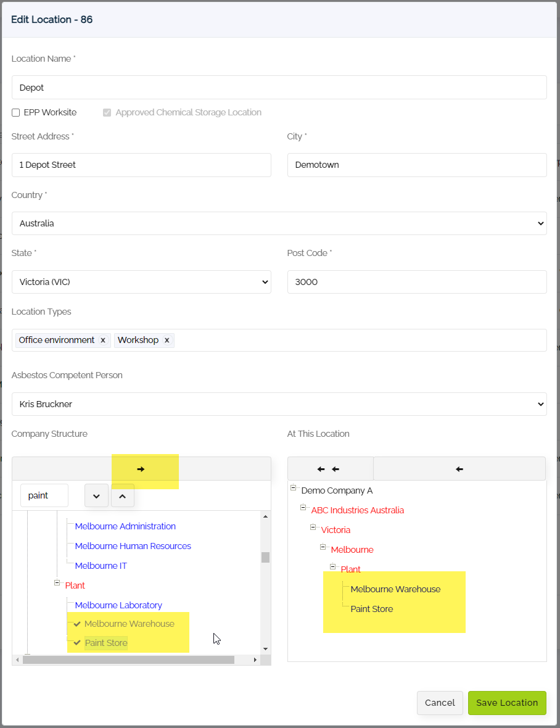Screen dimensions: 560x728
Task: Open the Asbestos Competent Person dropdown
Action: point(279,404)
